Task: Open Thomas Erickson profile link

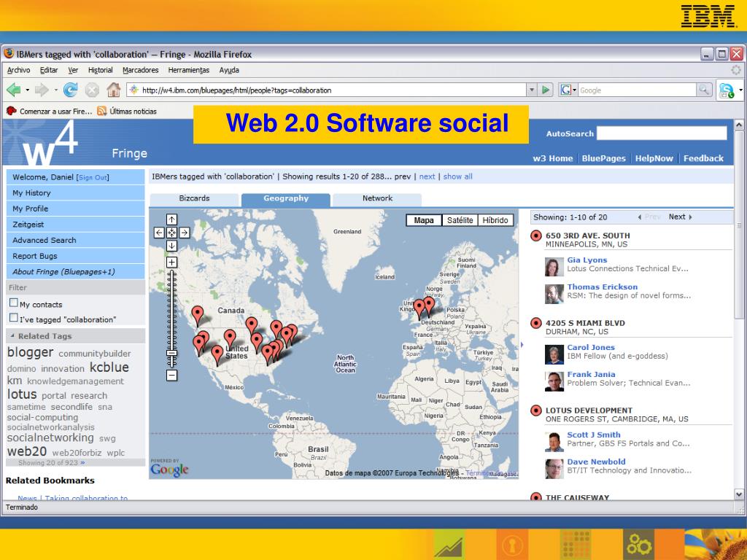Action: [x=602, y=287]
